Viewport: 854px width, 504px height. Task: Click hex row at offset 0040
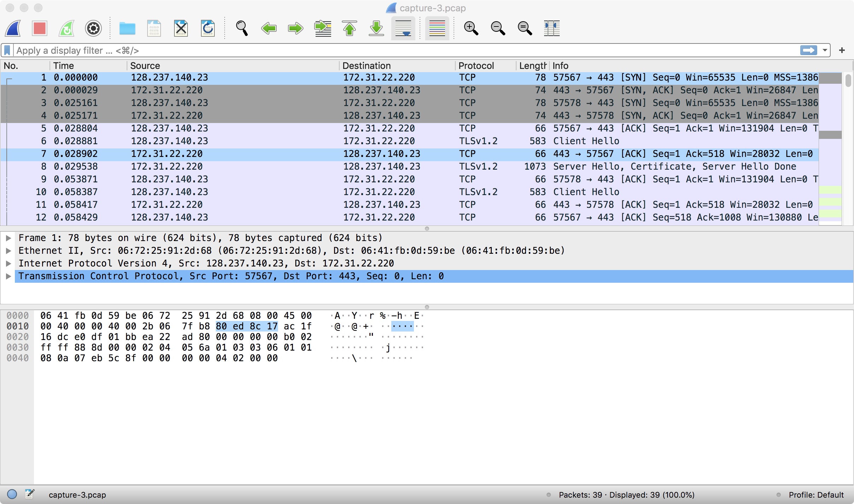(159, 358)
